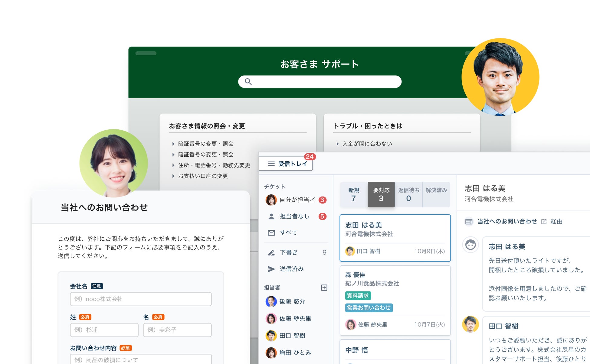This screenshot has width=590, height=364.
Task: Click the pencil icon for 下書き
Action: (271, 253)
